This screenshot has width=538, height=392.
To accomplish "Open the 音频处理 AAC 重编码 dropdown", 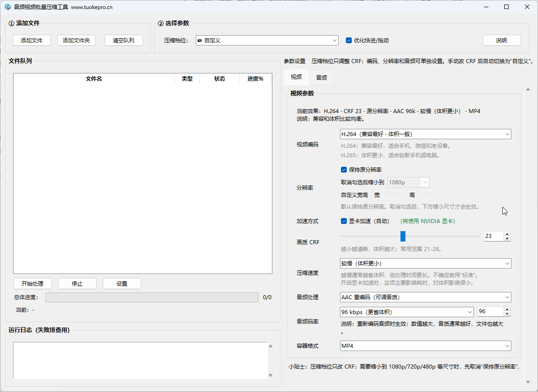I will [x=425, y=297].
